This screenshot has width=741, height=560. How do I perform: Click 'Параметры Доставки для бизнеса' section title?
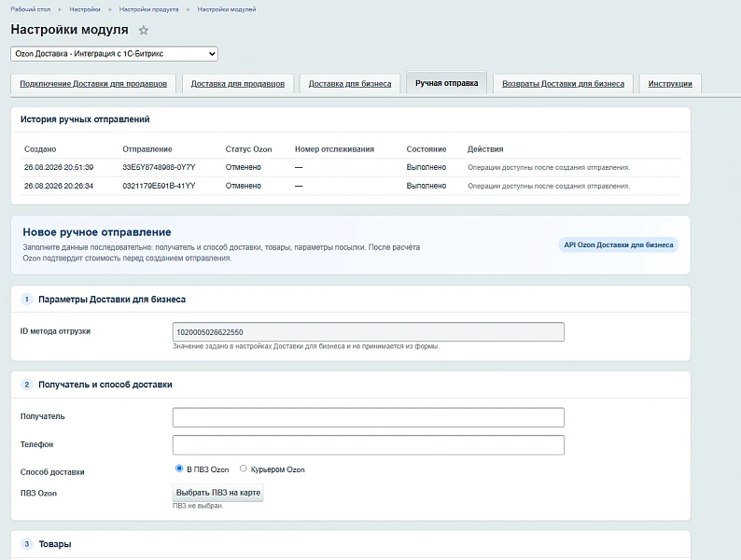coord(112,300)
